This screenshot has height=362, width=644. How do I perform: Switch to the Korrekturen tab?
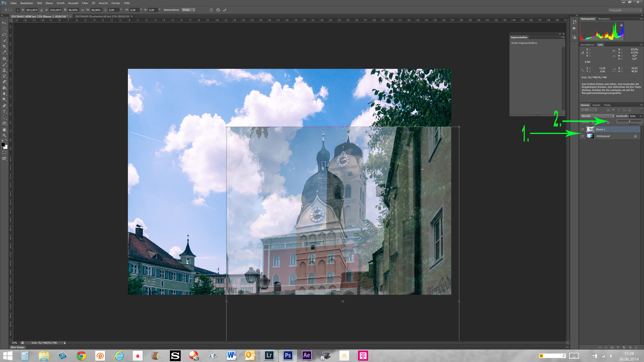pyautogui.click(x=587, y=45)
